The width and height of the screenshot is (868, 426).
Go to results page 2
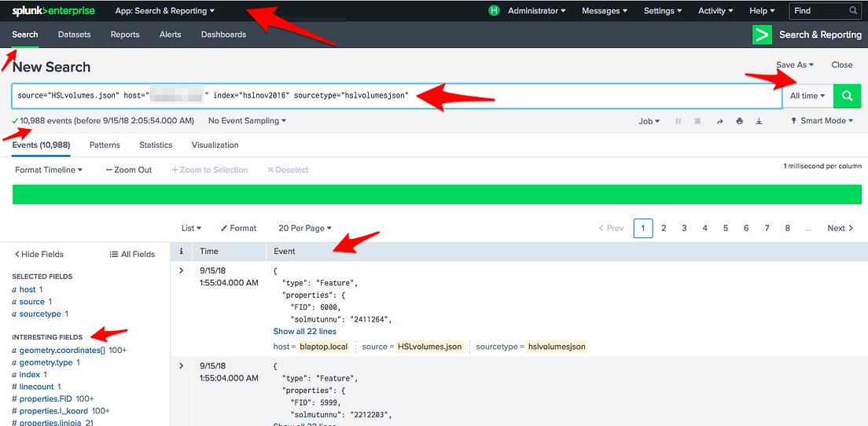[x=664, y=228]
